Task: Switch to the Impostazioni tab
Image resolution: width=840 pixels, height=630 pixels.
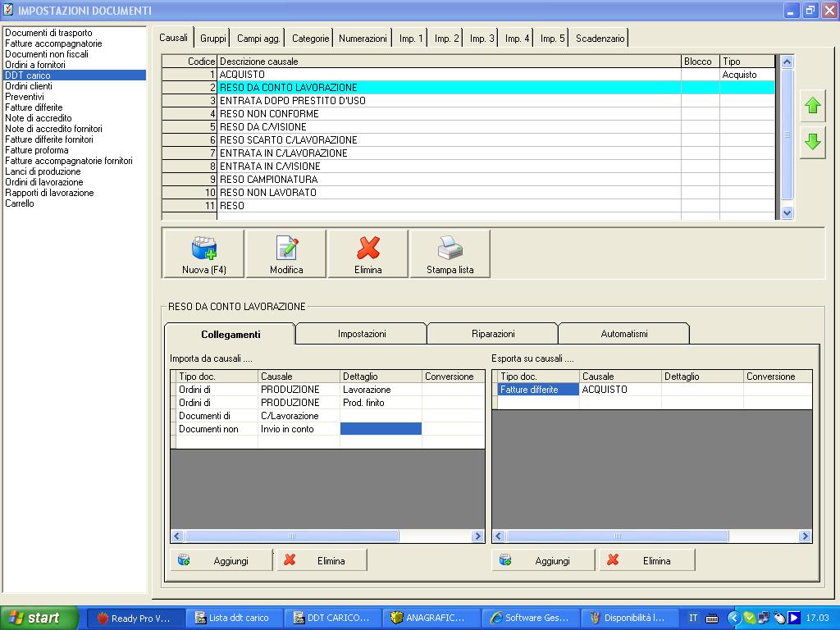Action: (362, 334)
